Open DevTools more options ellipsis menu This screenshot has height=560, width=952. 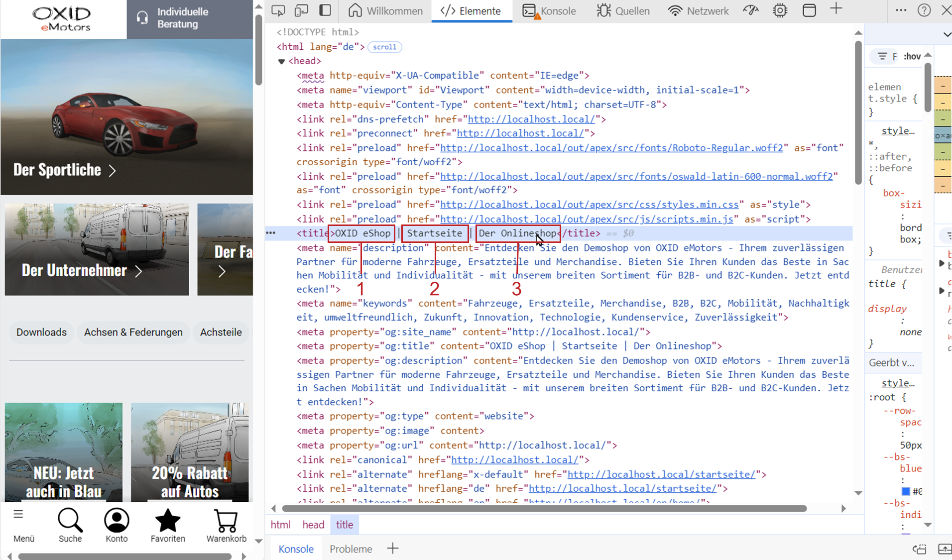(901, 10)
